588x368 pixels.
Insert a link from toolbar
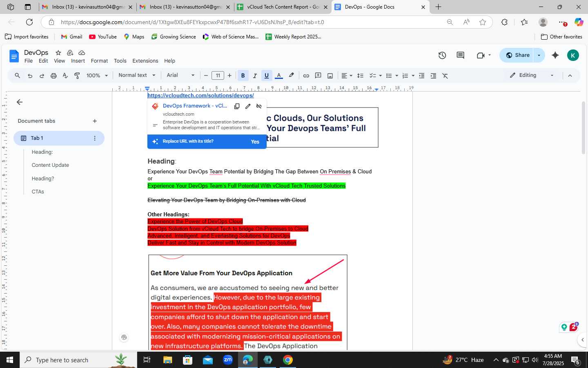pyautogui.click(x=306, y=76)
